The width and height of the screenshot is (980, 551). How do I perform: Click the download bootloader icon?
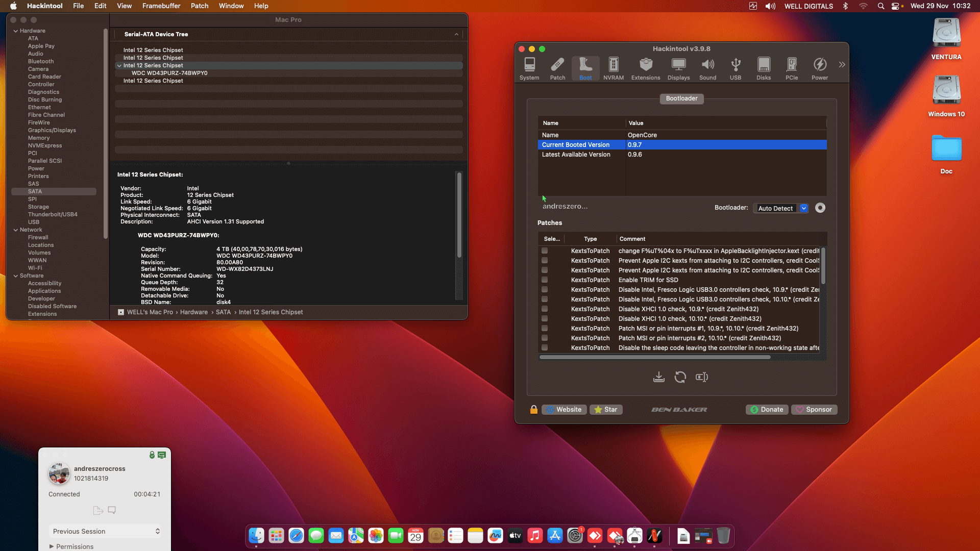(x=658, y=377)
